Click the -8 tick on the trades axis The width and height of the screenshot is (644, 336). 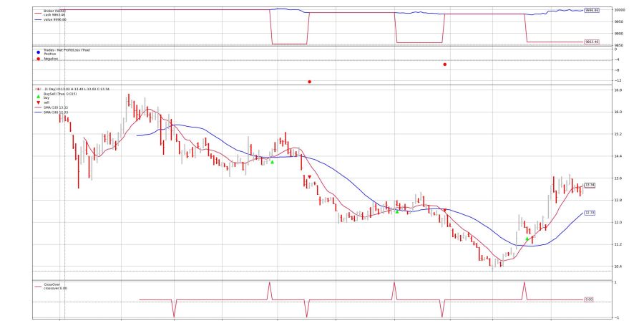click(x=617, y=70)
